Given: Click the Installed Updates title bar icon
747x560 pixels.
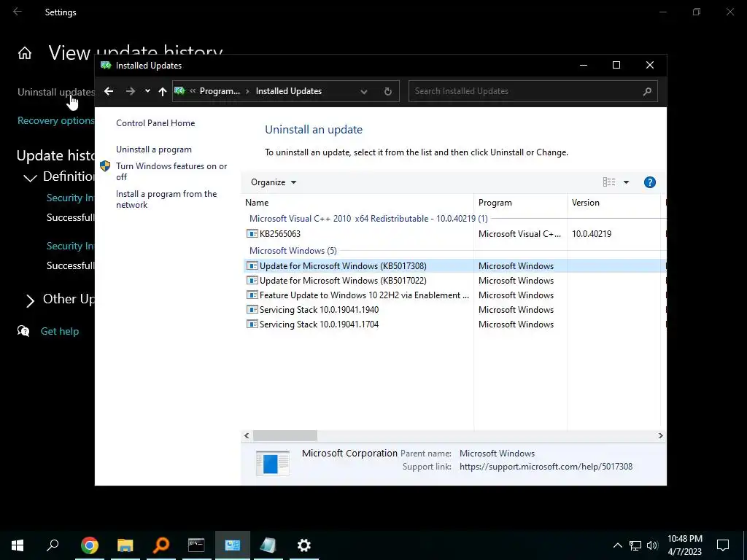Looking at the screenshot, I should 106,65.
